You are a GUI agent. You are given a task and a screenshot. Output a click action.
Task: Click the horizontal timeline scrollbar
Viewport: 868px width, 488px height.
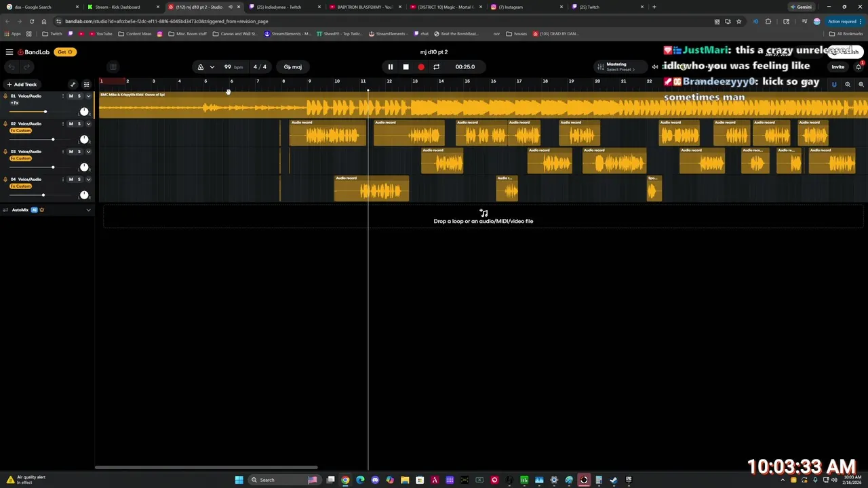(x=206, y=467)
